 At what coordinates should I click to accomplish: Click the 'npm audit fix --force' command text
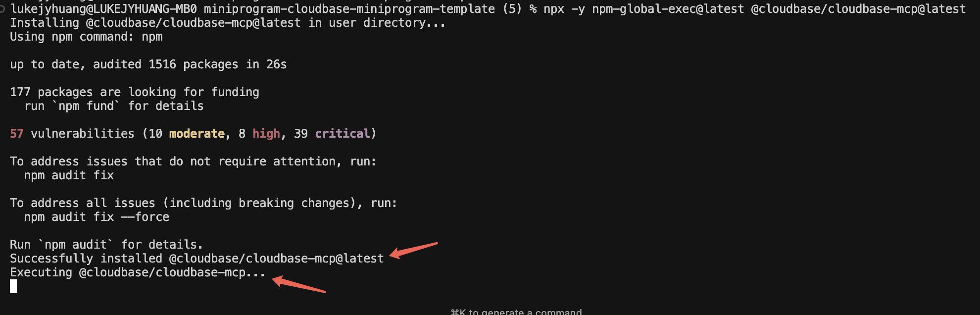point(97,217)
